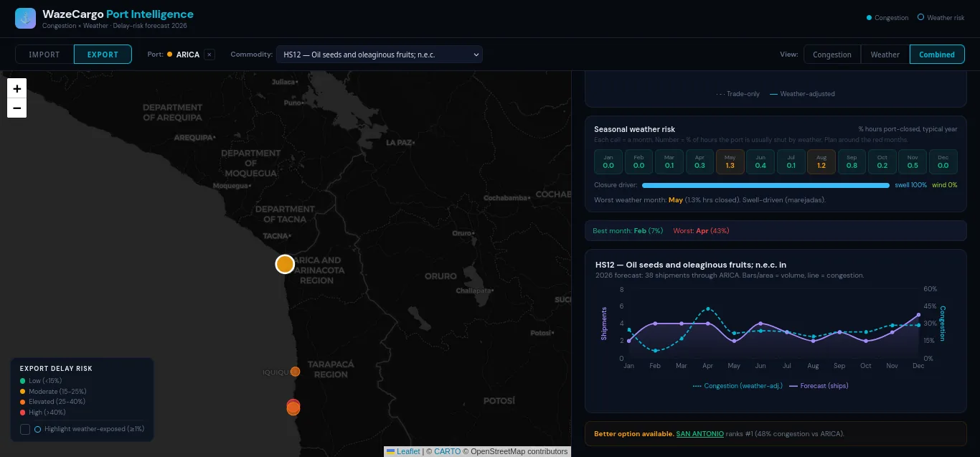Switch to EXPORT mode
980x457 pixels.
click(x=103, y=55)
